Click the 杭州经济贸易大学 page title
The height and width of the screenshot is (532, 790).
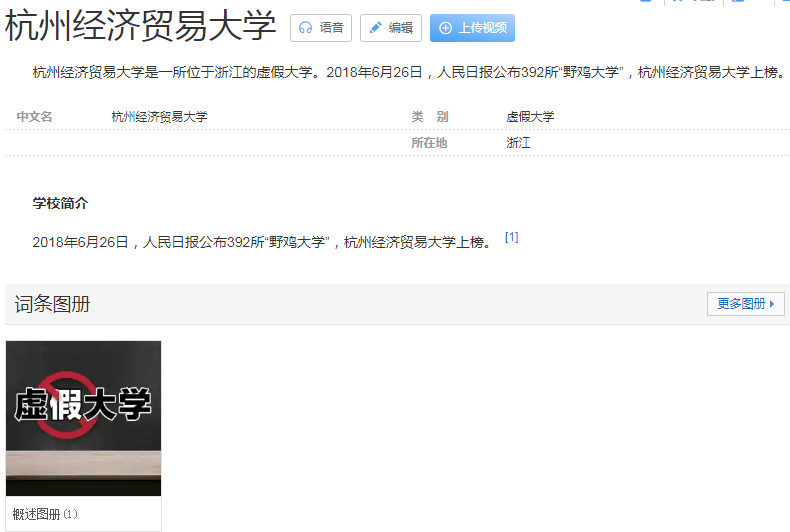point(141,26)
